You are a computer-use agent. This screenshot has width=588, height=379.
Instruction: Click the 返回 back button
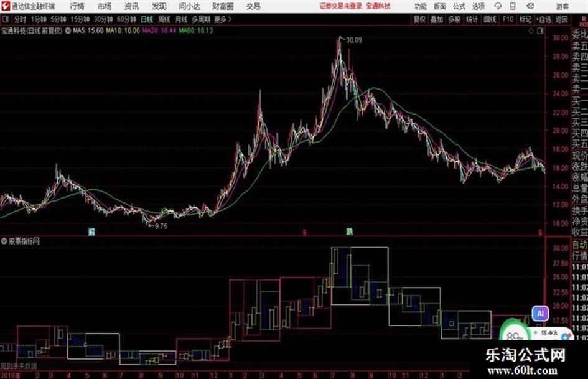(x=561, y=19)
